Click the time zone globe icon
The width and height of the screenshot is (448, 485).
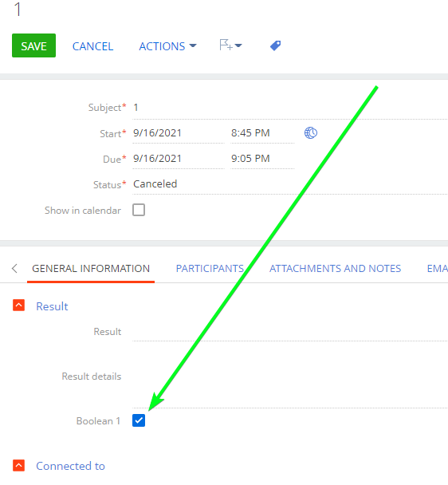pos(311,133)
